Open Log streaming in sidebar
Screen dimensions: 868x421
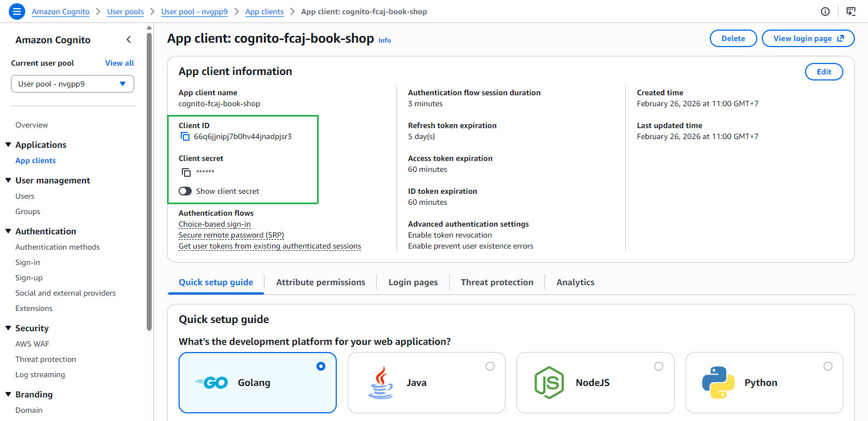point(40,374)
